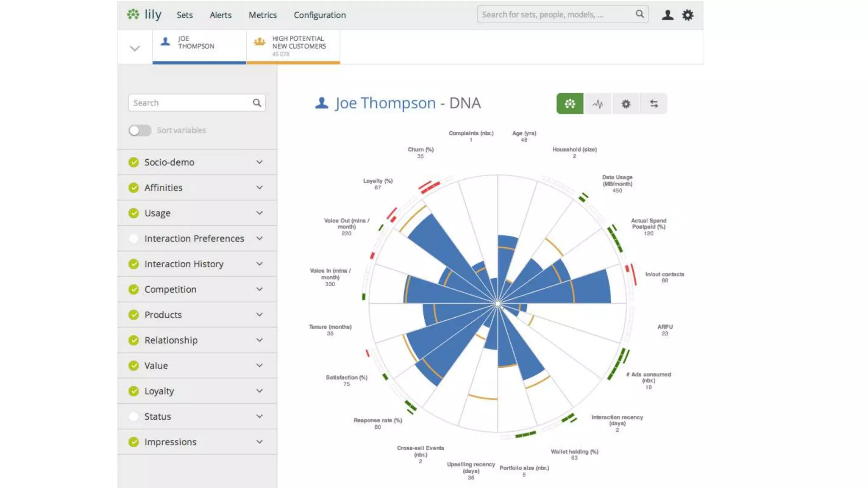Screen dimensions: 868x488
Task: Switch to the pulse line chart view
Action: point(598,104)
